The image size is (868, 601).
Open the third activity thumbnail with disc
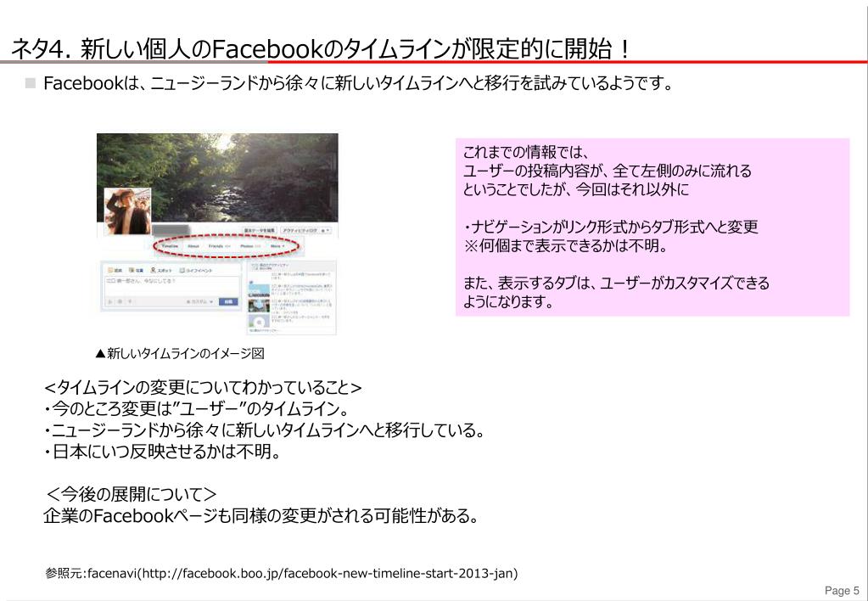259,321
